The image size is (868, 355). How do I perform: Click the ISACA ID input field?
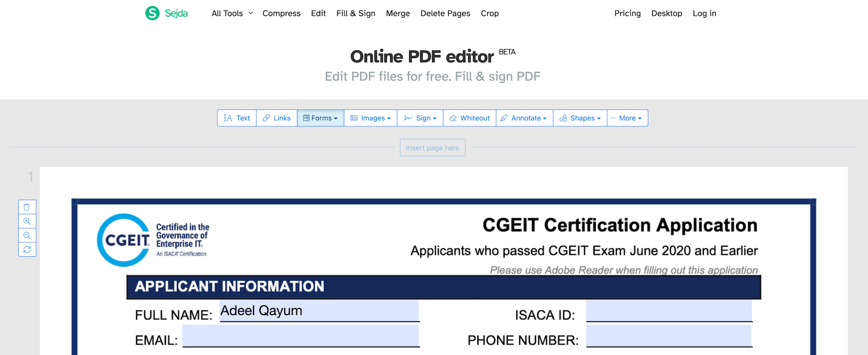point(669,311)
